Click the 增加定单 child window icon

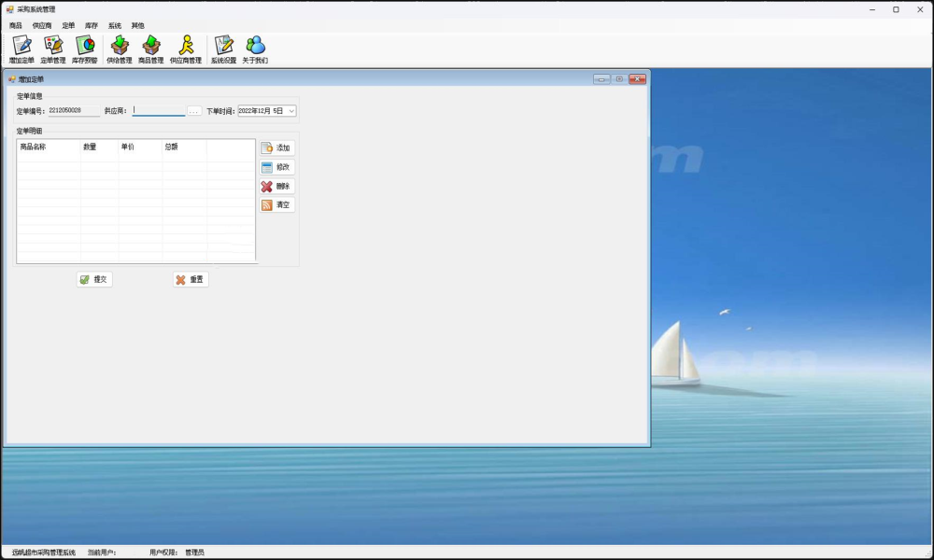click(12, 79)
